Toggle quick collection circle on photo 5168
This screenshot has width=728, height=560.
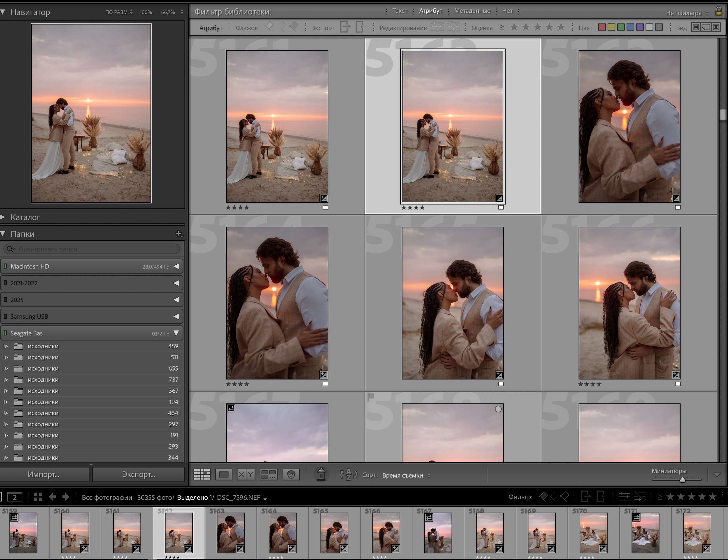(x=498, y=409)
